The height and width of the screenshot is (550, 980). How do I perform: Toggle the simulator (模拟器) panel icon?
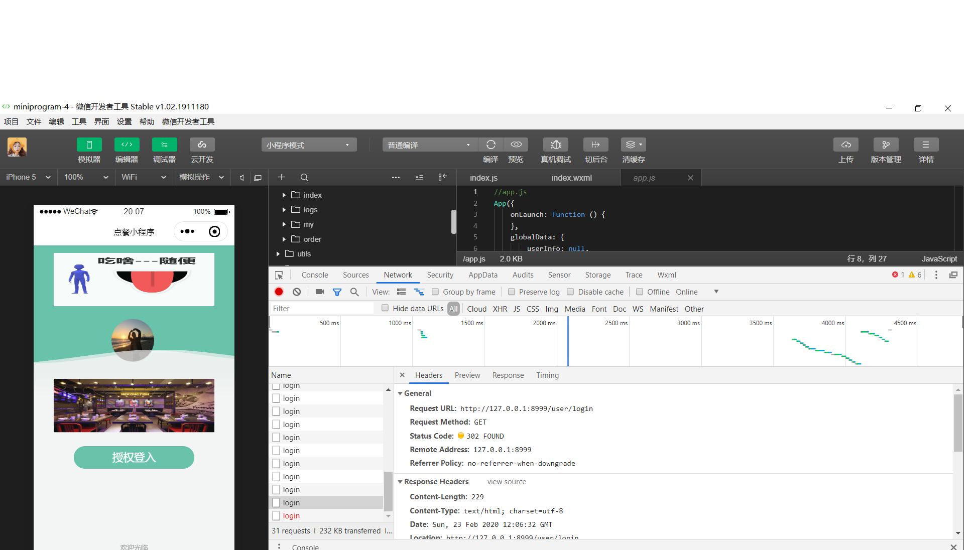click(x=89, y=145)
